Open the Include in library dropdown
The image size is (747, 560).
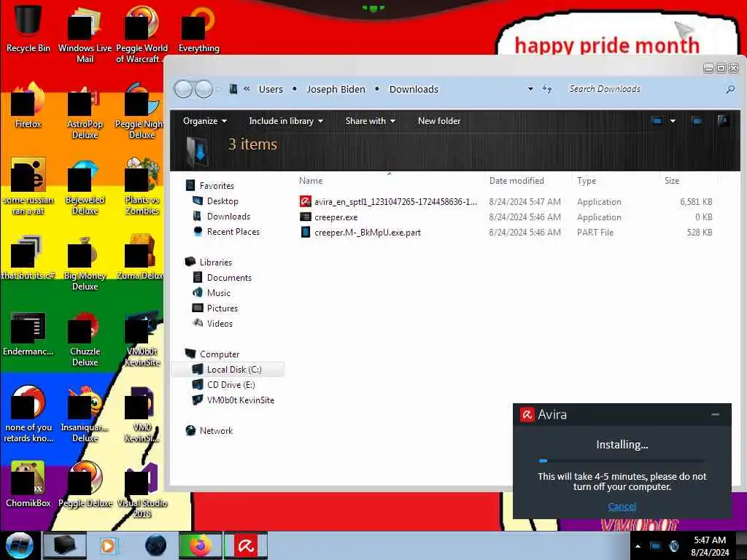click(x=286, y=121)
